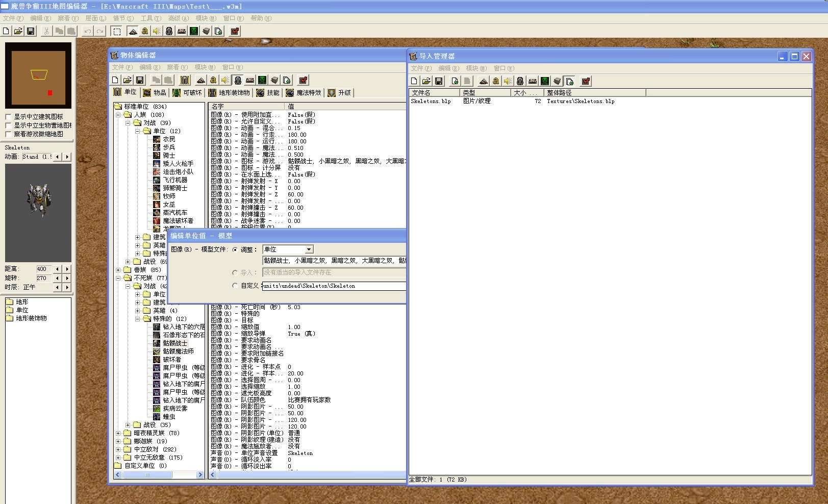The image size is (828, 504).
Task: Open AI Editor icon in main toolbar
Action: [x=194, y=31]
